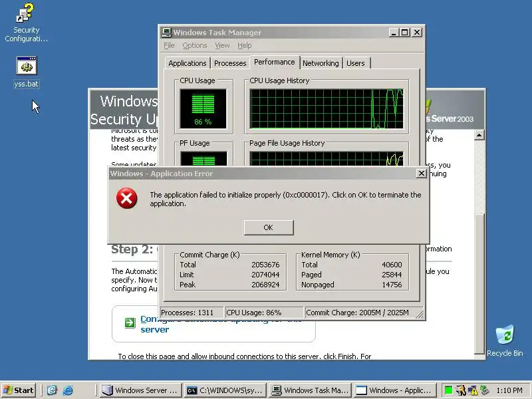Click the green arrow icon beside server link

[x=130, y=323]
